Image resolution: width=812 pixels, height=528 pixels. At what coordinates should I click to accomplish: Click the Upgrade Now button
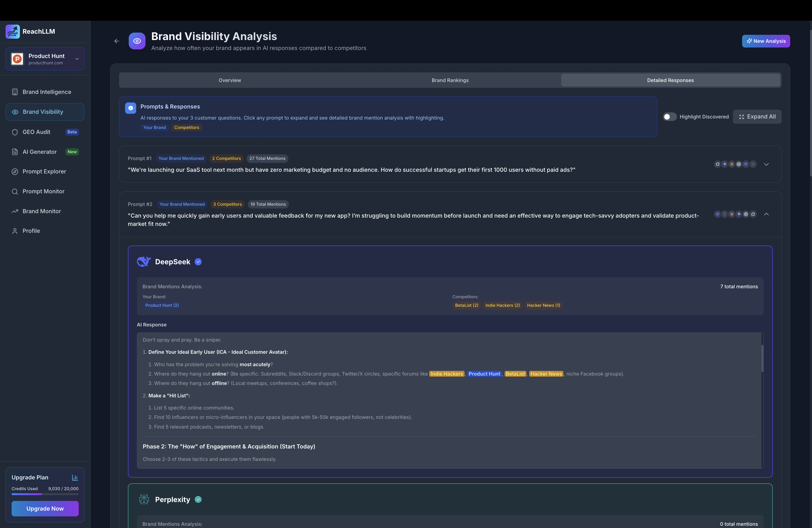(x=45, y=509)
